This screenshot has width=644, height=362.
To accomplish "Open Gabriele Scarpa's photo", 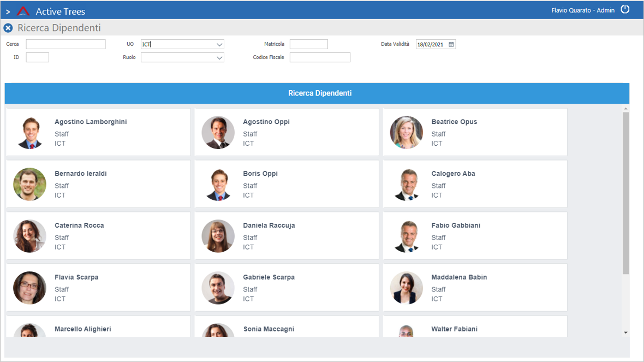I will [218, 288].
